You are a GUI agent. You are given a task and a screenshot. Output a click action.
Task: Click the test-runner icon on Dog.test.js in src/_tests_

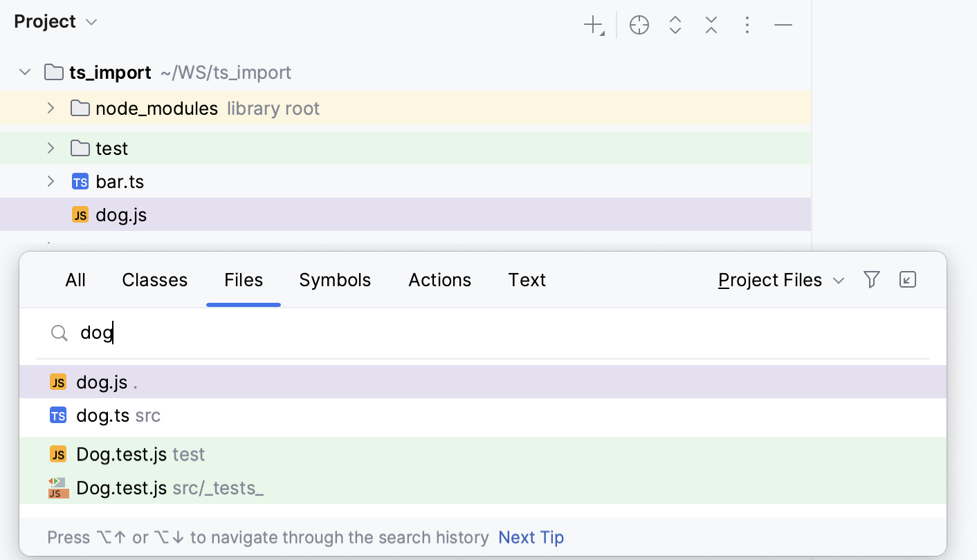pos(58,487)
